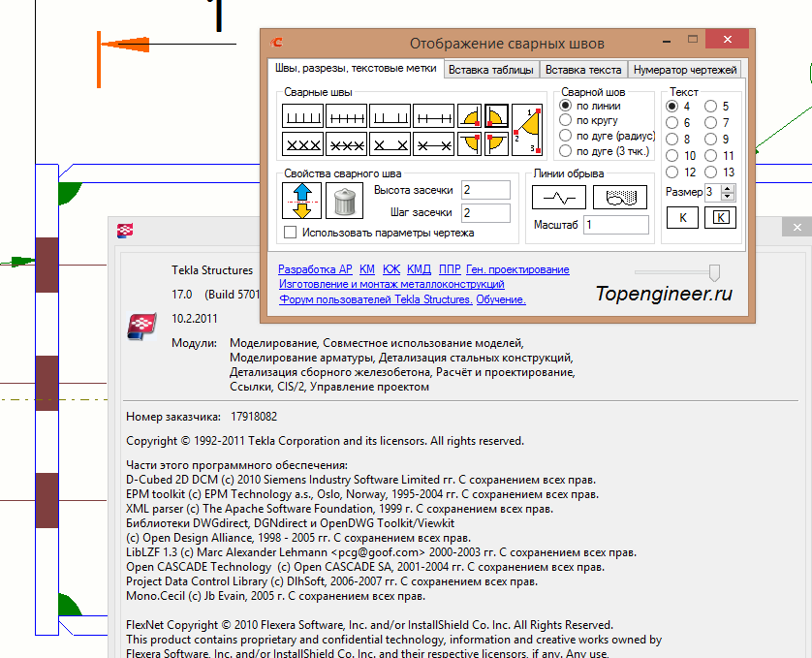
Task: Click customer number '17918082' text
Action: [x=254, y=417]
